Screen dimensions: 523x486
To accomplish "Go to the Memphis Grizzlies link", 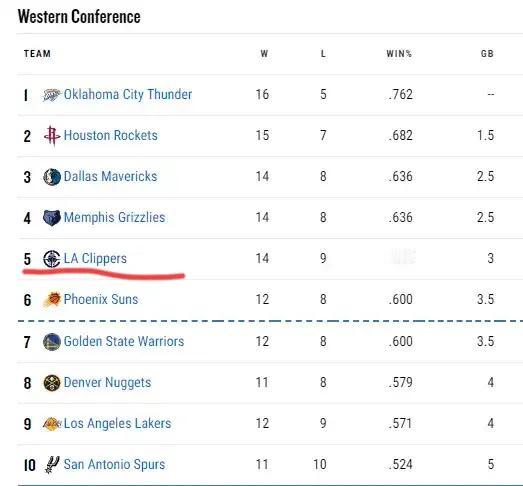I will (114, 217).
